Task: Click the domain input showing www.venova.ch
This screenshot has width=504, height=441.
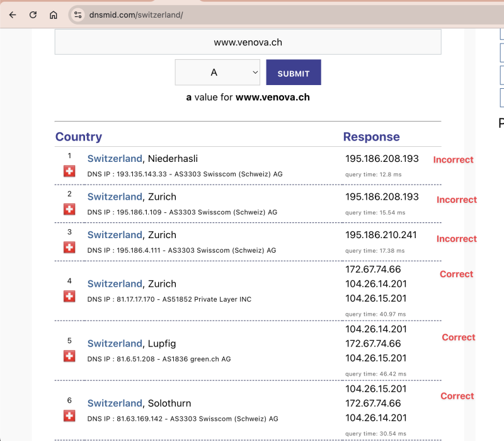Action: [248, 42]
